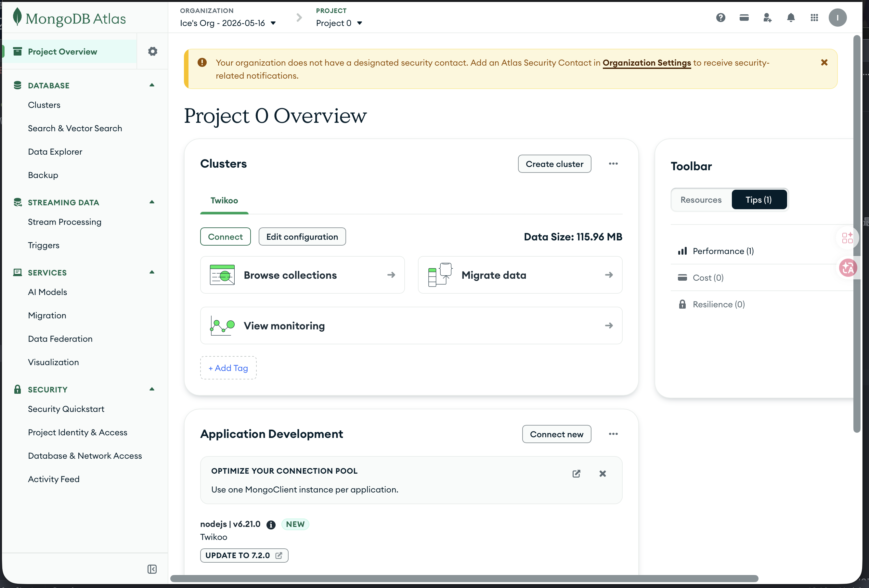Collapse the Database section
This screenshot has width=869, height=588.
point(152,85)
